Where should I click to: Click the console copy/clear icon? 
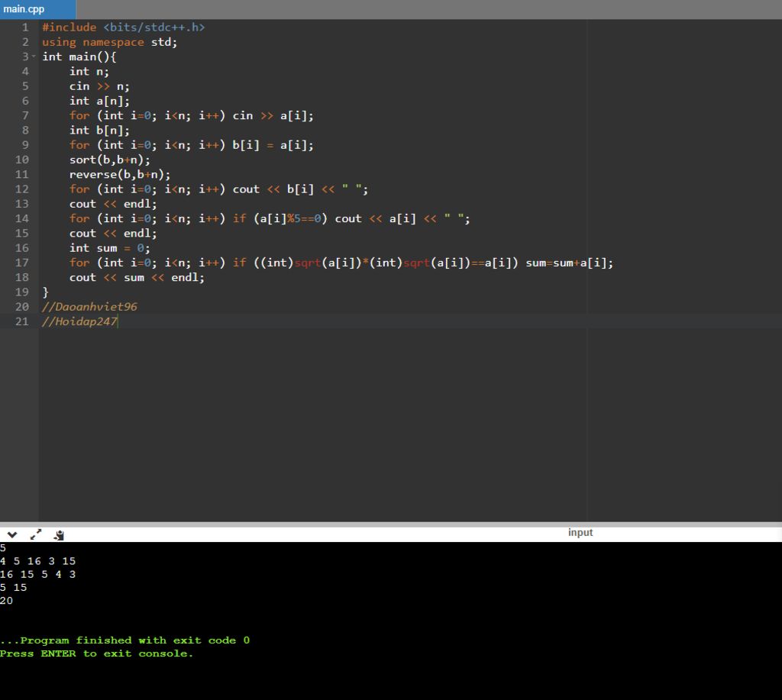(x=59, y=535)
